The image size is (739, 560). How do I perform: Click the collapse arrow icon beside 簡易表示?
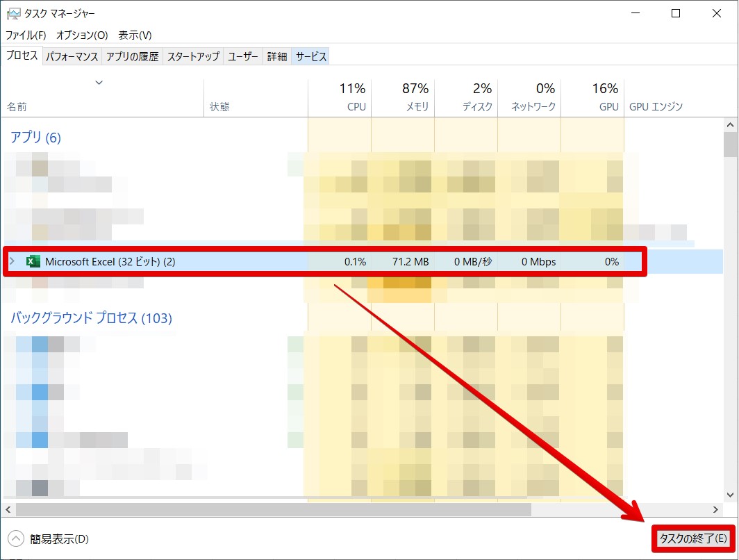pos(15,538)
